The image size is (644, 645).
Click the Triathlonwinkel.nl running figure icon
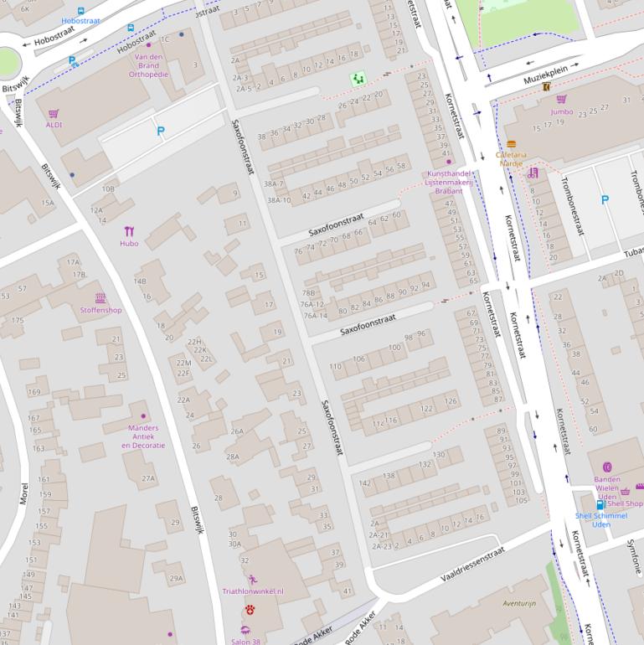click(x=252, y=579)
